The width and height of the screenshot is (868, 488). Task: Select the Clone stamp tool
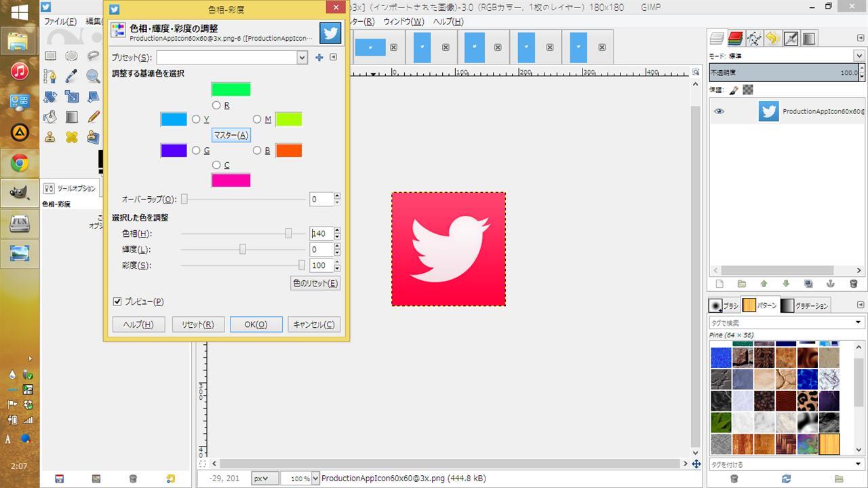(50, 137)
